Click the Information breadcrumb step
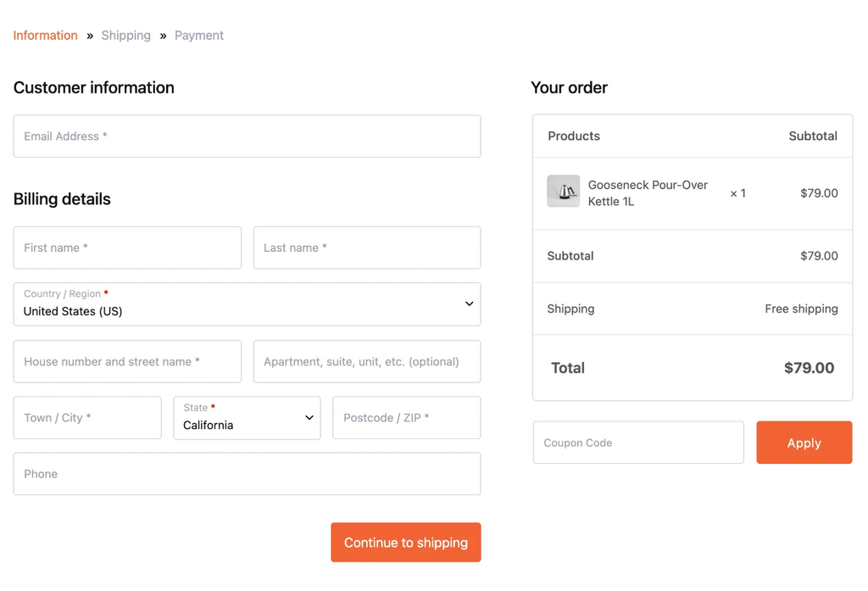Viewport: 868px width, 591px height. pyautogui.click(x=46, y=36)
